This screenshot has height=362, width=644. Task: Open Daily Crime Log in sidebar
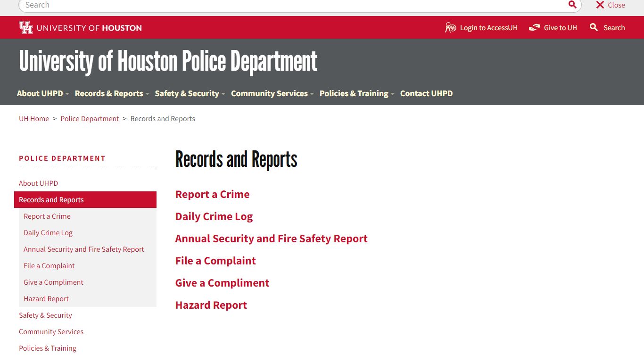pos(48,233)
